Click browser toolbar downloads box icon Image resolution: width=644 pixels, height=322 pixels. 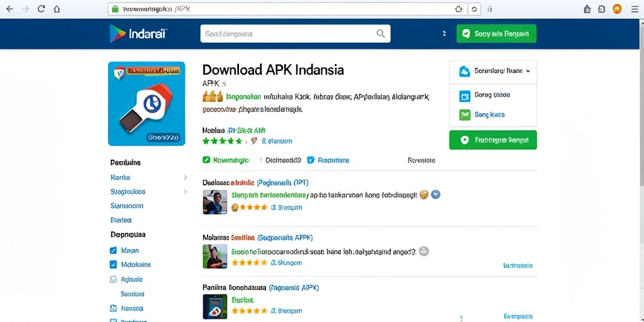[x=602, y=9]
